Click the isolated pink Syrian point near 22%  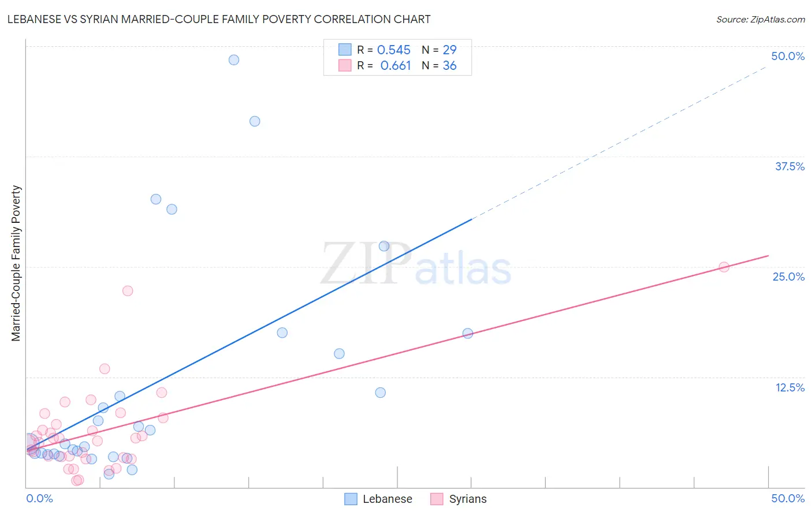(x=128, y=290)
